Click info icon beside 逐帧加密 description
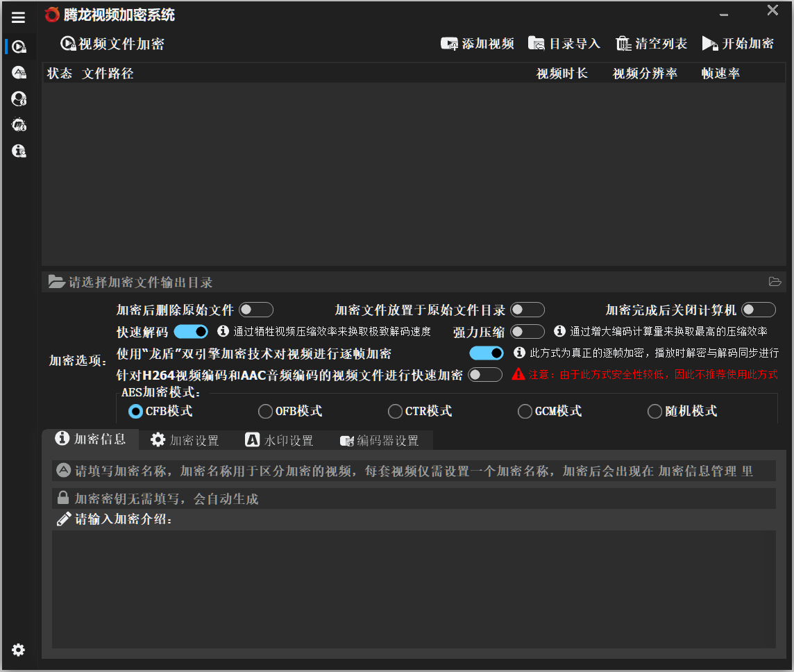The image size is (794, 672). click(x=520, y=353)
